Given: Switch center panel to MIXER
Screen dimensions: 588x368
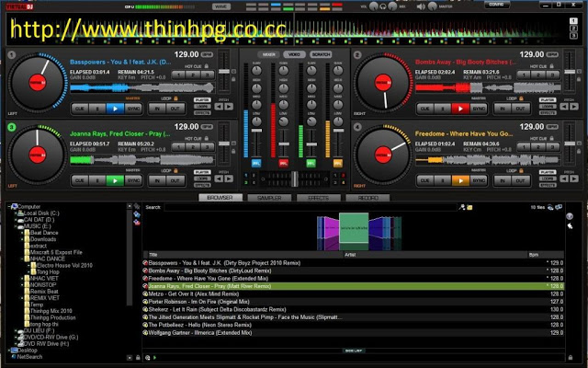Looking at the screenshot, I should pos(269,54).
